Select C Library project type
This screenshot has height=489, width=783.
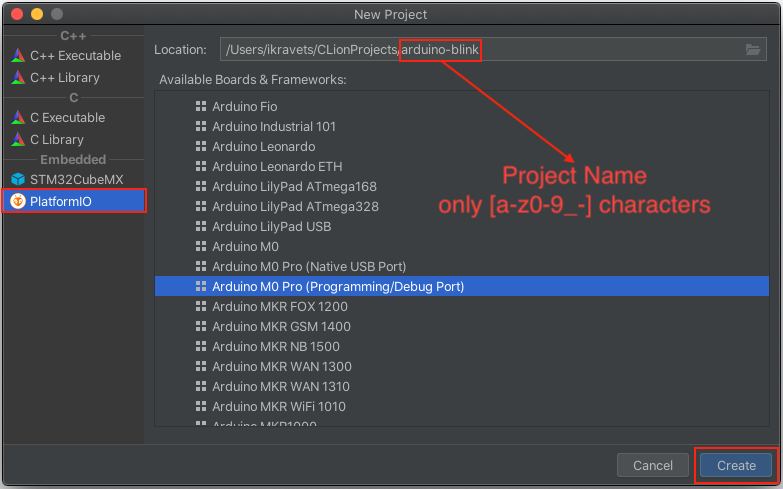point(74,139)
